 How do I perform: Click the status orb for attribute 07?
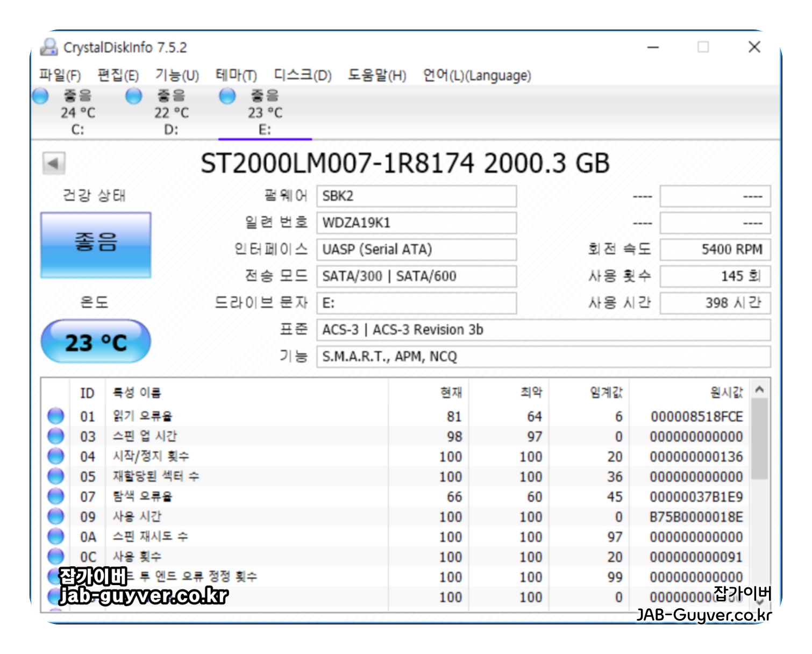pos(56,496)
